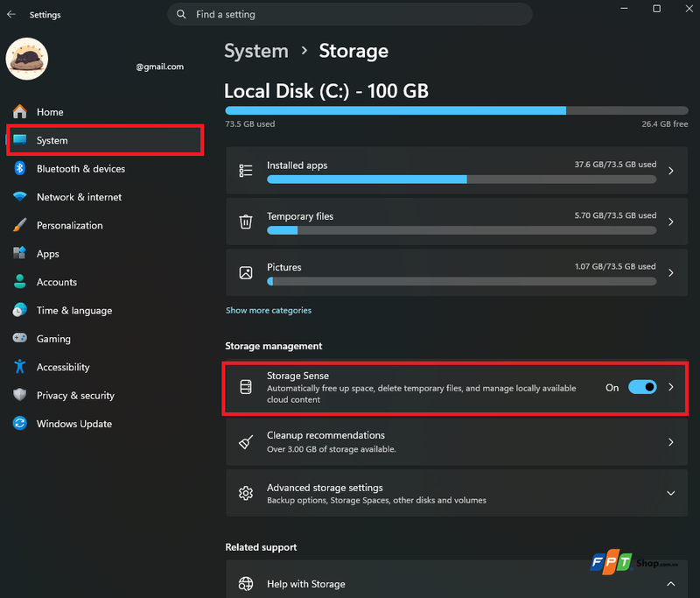
Task: Click the '73.5 GB used' text
Action: (x=250, y=123)
